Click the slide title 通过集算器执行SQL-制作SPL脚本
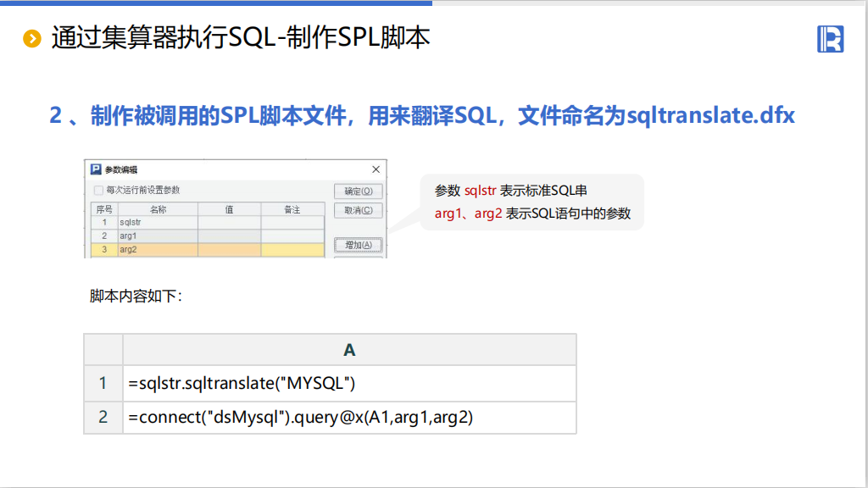 tap(241, 38)
